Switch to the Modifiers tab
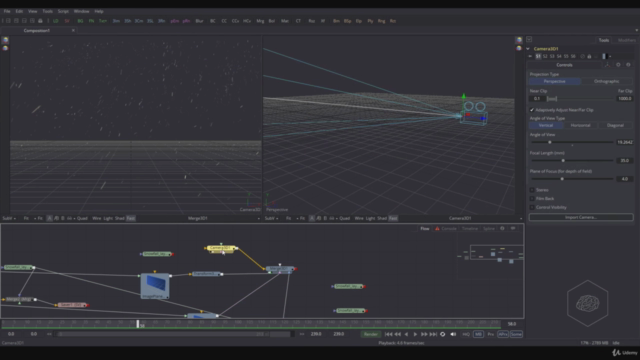The width and height of the screenshot is (640, 360). click(627, 40)
